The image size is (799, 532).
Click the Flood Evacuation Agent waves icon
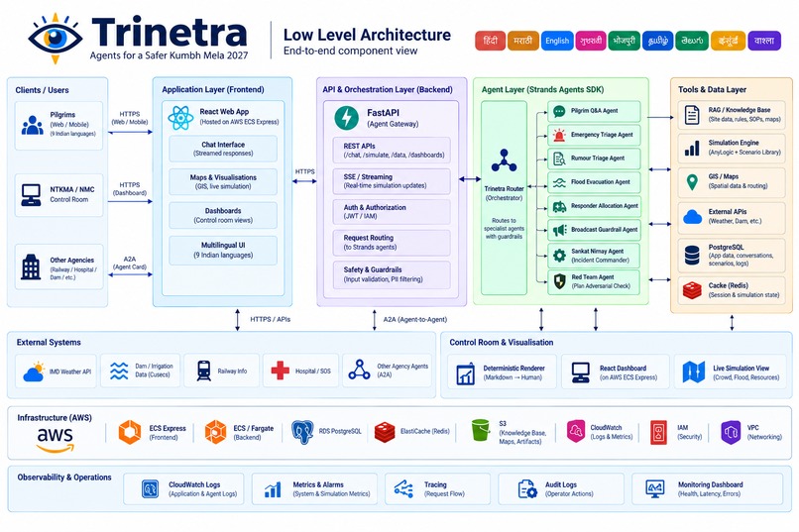click(x=559, y=182)
